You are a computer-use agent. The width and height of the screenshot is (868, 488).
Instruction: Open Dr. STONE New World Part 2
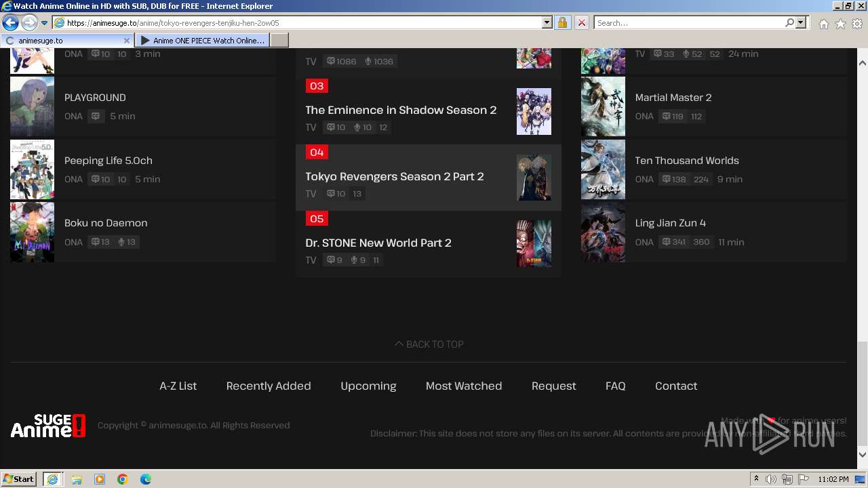[x=378, y=243]
